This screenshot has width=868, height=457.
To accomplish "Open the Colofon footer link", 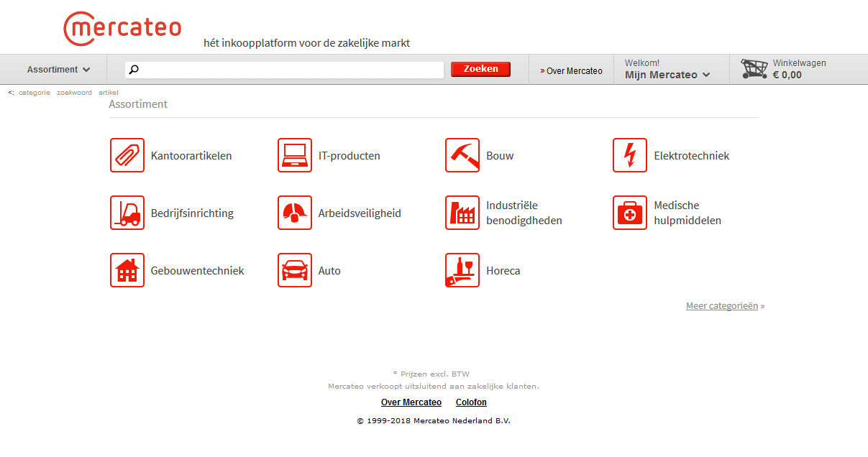I will [471, 402].
